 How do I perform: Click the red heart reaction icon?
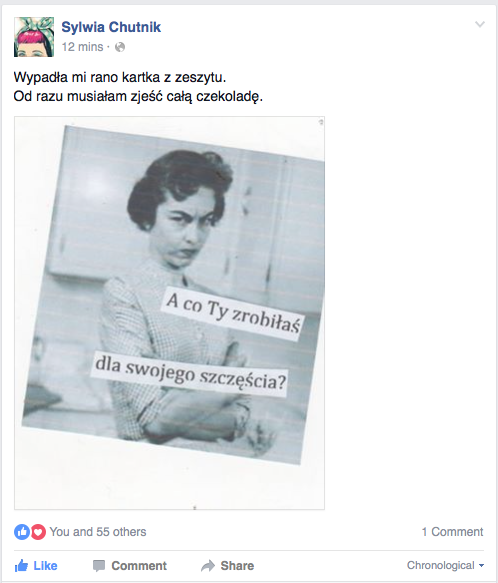(x=38, y=532)
